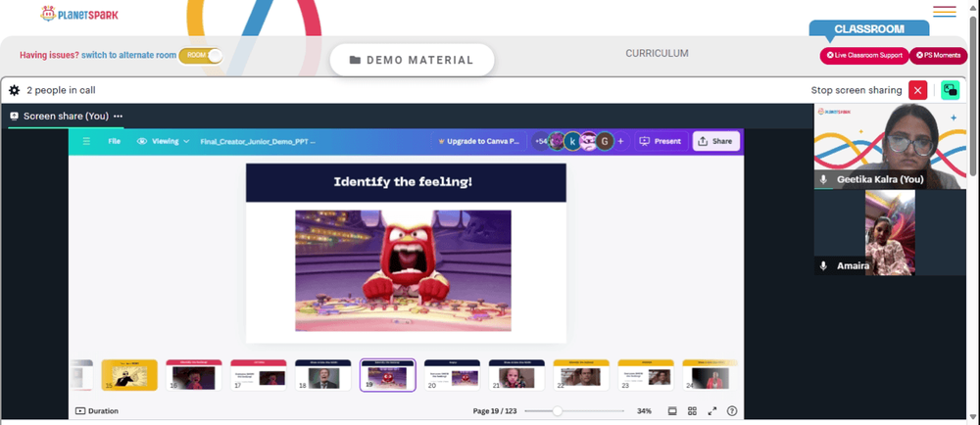Open the grid view icon
Viewport: 980px width, 425px height.
(692, 410)
